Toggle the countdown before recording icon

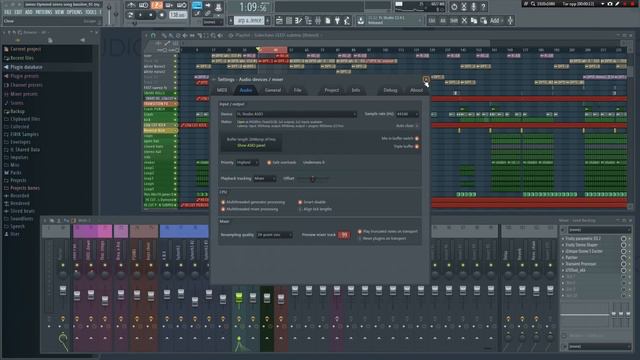point(157,5)
